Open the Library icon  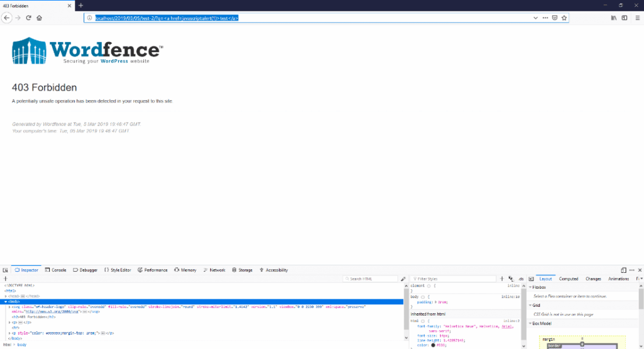pyautogui.click(x=614, y=18)
